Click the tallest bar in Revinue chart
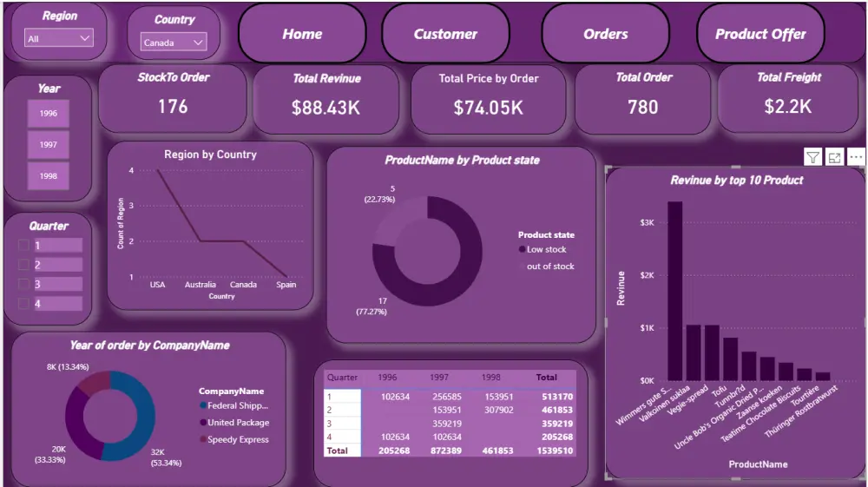Screen dimensions: 868x487 (x=674, y=291)
